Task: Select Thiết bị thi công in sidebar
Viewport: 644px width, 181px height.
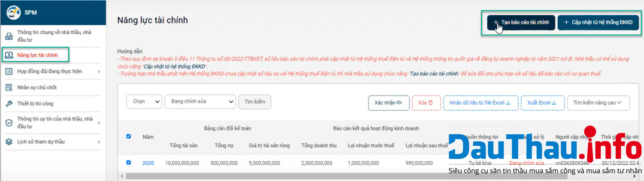Action: tap(35, 104)
